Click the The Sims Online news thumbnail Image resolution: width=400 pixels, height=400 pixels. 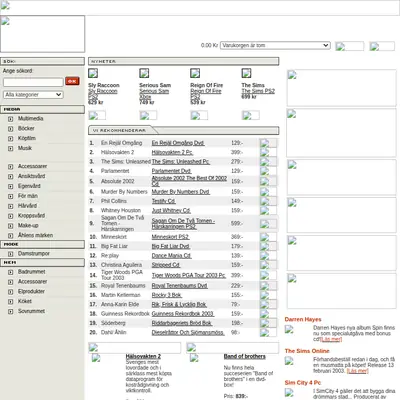(x=289, y=361)
